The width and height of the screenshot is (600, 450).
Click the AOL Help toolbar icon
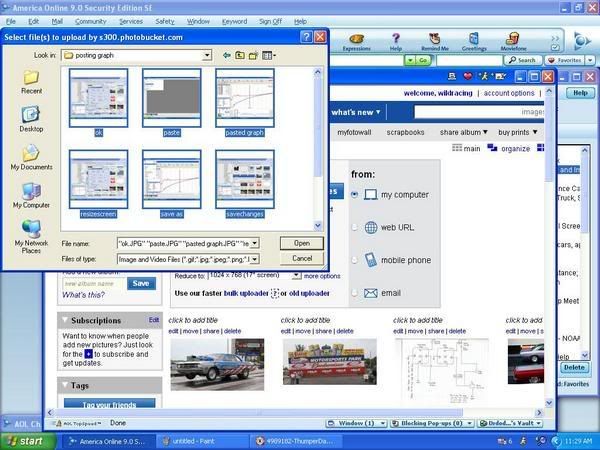coord(396,42)
